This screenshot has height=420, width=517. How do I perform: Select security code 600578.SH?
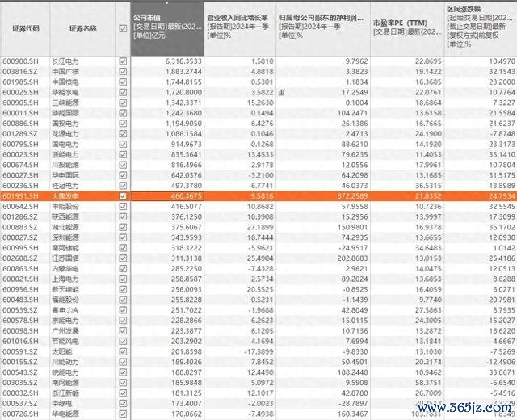tap(20, 321)
